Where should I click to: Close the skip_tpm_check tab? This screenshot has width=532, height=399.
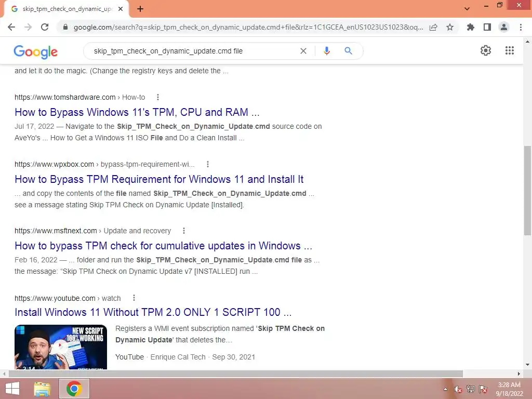coord(121,9)
